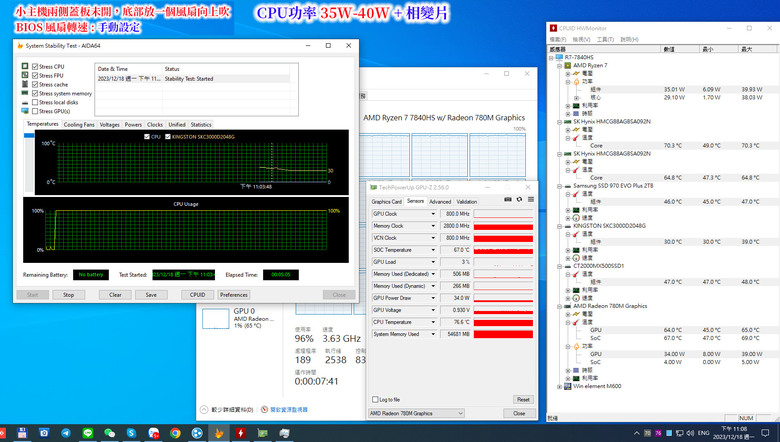Collapse the Samsung SSD 970 EVO Plus node
This screenshot has width=780, height=442.
tap(560, 186)
